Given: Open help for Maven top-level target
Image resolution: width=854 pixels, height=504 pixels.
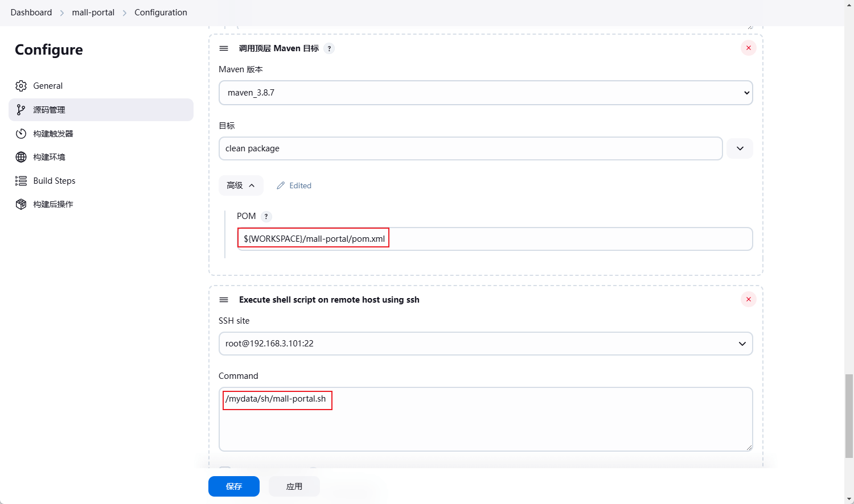Looking at the screenshot, I should 329,48.
